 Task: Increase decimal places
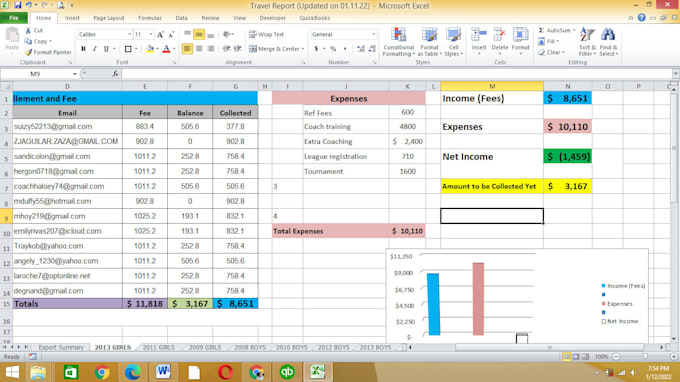[x=360, y=49]
